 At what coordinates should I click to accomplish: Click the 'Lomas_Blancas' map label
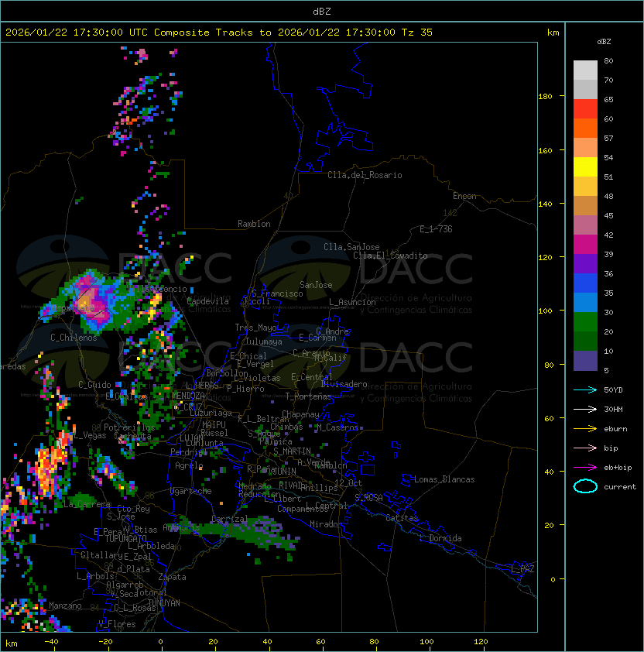444,479
